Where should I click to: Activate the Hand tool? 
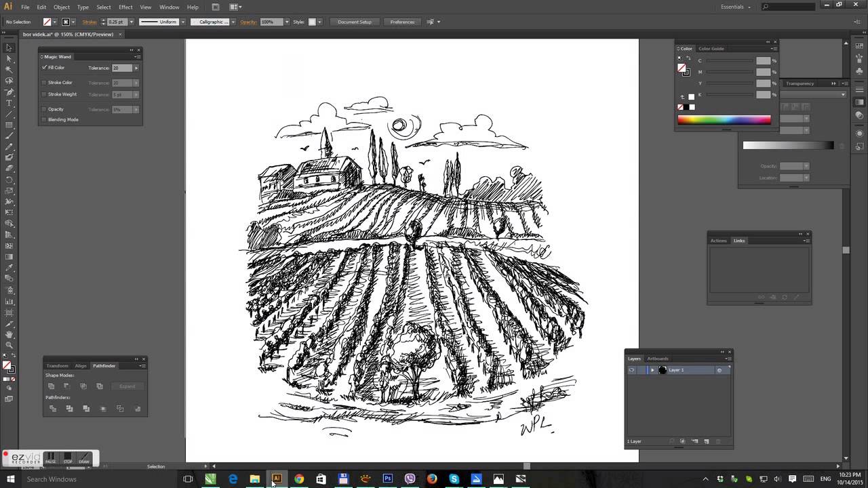[x=9, y=334]
